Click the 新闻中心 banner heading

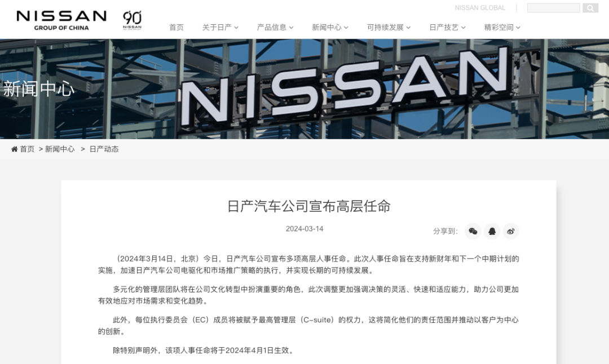click(x=39, y=89)
